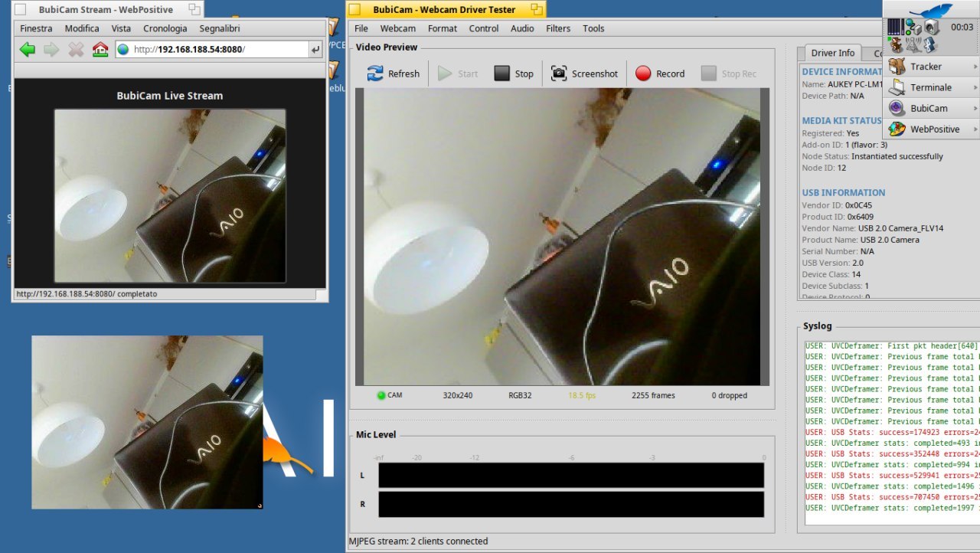The image size is (980, 553).
Task: Click the left channel L mic level meter
Action: point(571,475)
